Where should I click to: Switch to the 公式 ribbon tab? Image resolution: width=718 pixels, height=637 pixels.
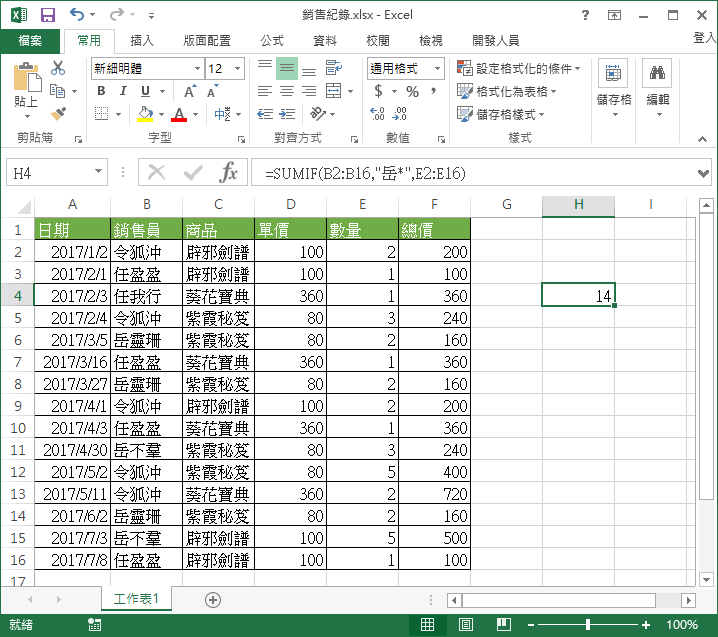click(x=271, y=41)
